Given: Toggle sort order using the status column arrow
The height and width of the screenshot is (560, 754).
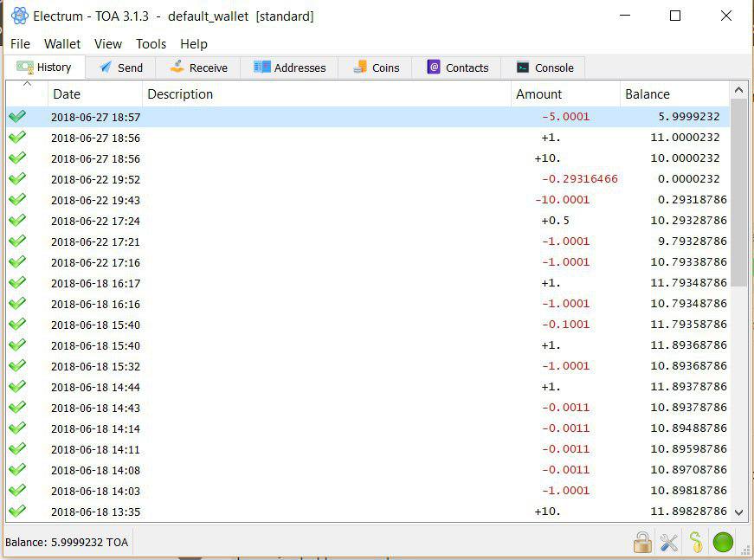Looking at the screenshot, I should (x=27, y=85).
